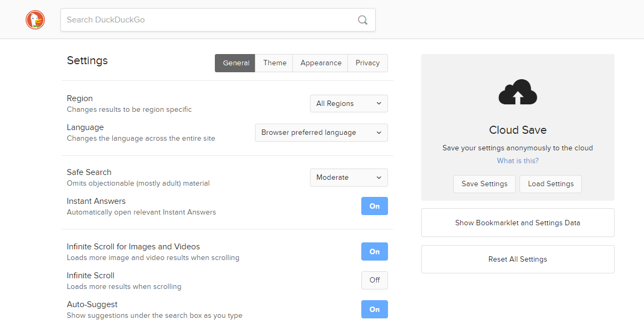Click 'Changes the language across the entire site' text
Image resolution: width=644 pixels, height=328 pixels.
coord(141,139)
